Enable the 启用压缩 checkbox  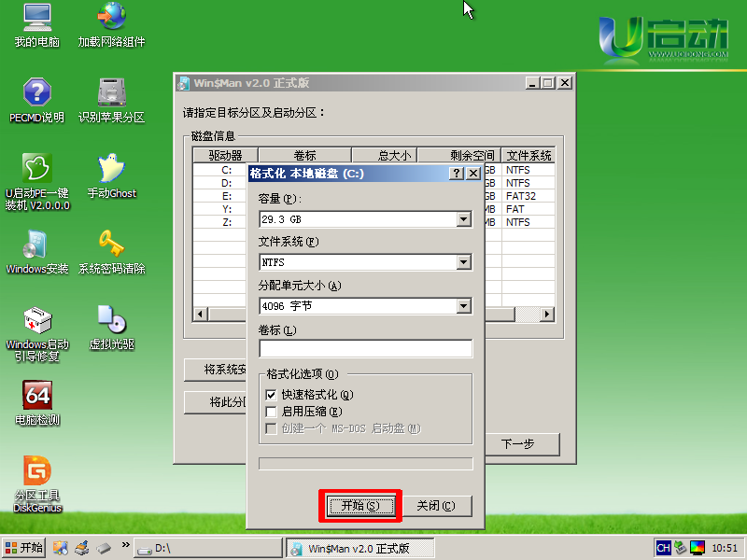pos(271,412)
